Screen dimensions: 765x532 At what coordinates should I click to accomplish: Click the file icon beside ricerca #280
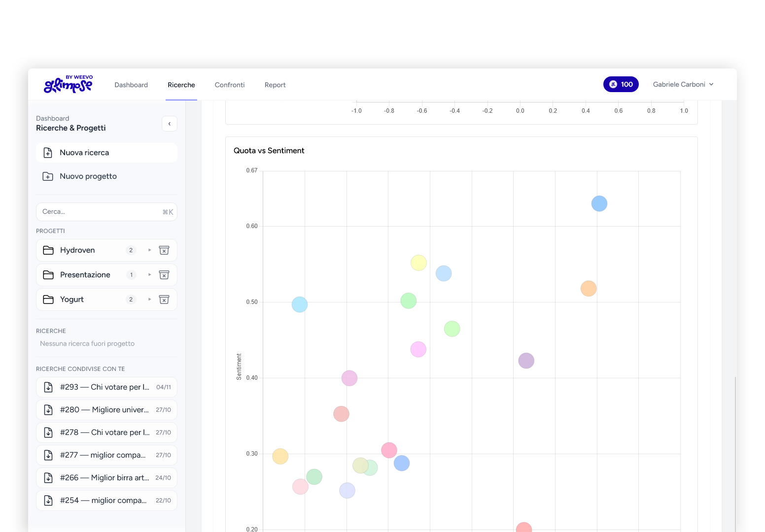48,409
